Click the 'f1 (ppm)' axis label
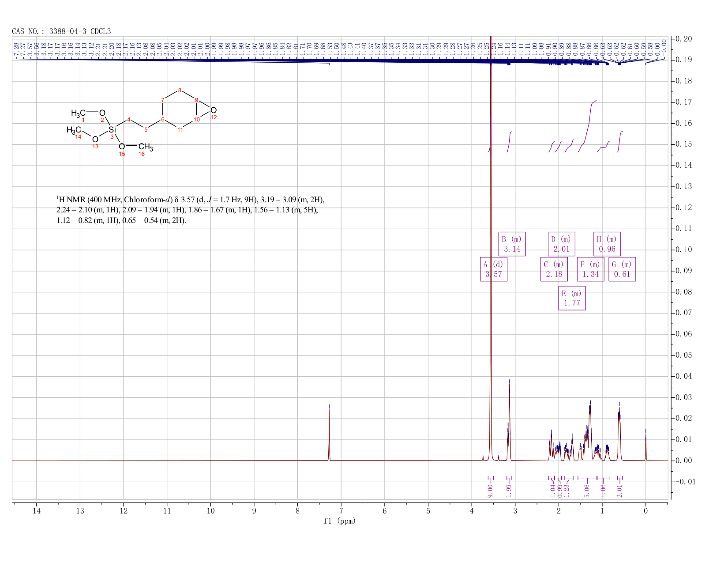Screen dimensions: 728x563 (x=340, y=521)
